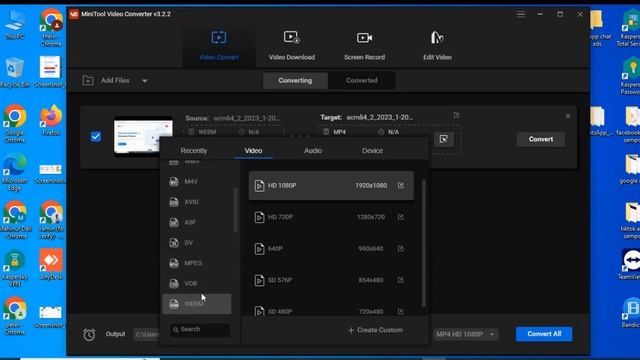
Task: Remove the file with the X icon
Action: pyautogui.click(x=568, y=116)
